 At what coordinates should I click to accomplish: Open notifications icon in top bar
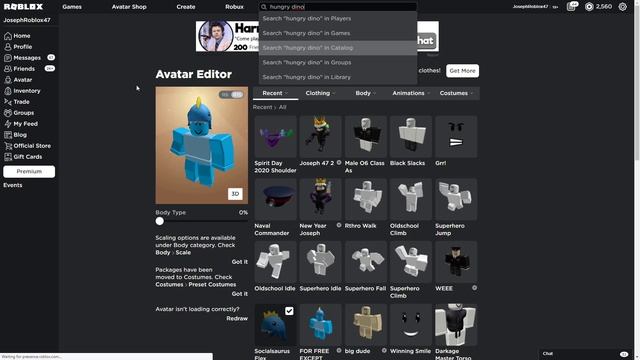pos(571,7)
